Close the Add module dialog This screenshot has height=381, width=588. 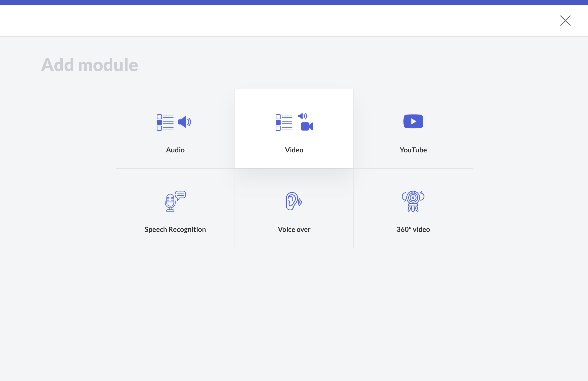565,20
